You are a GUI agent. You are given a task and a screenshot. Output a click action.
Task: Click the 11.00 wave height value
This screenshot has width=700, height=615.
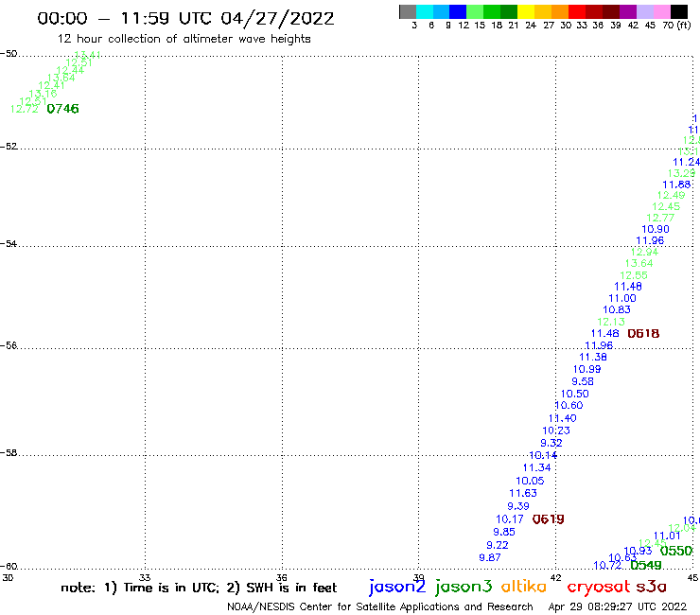622,298
